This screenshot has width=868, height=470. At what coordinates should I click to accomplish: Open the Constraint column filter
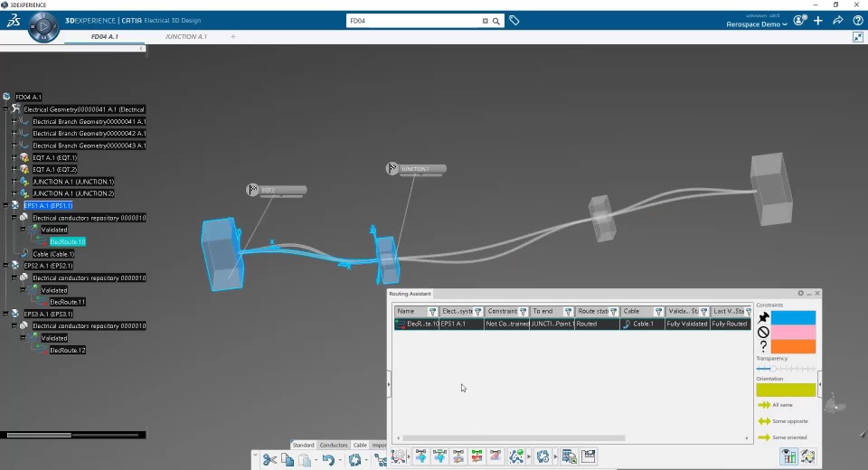point(524,312)
